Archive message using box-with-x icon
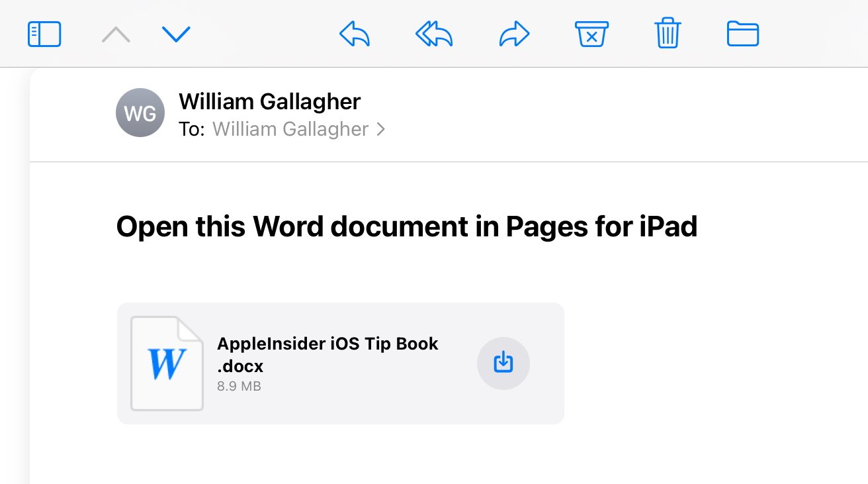Screen dimensions: 868x484 pos(592,34)
